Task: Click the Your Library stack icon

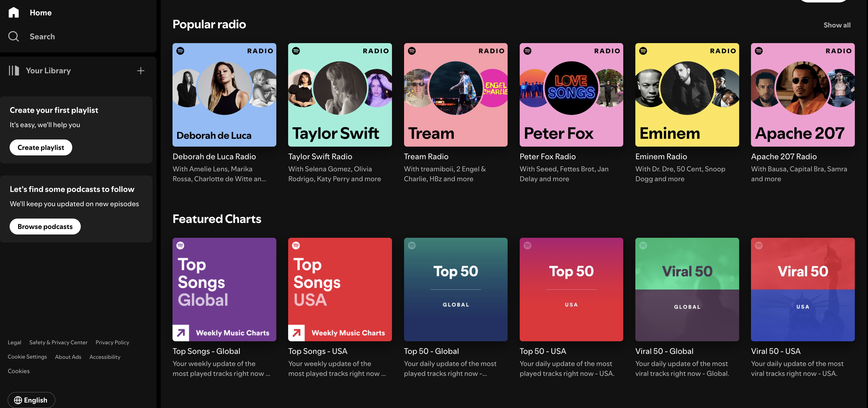Action: pos(14,70)
